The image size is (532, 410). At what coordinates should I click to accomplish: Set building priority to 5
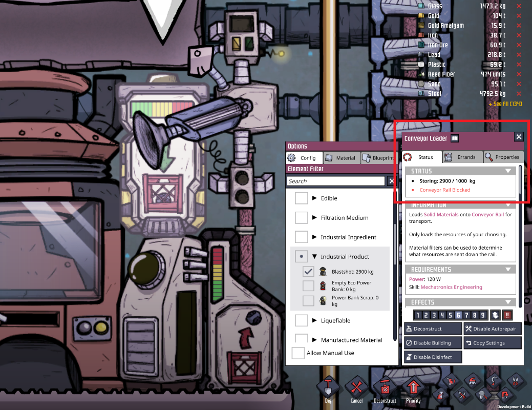pyautogui.click(x=450, y=315)
